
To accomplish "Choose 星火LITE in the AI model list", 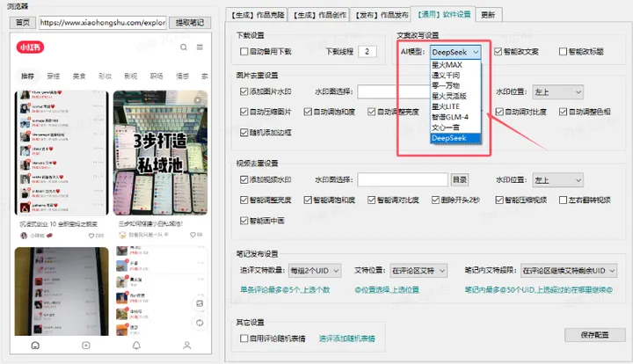I will point(455,106).
